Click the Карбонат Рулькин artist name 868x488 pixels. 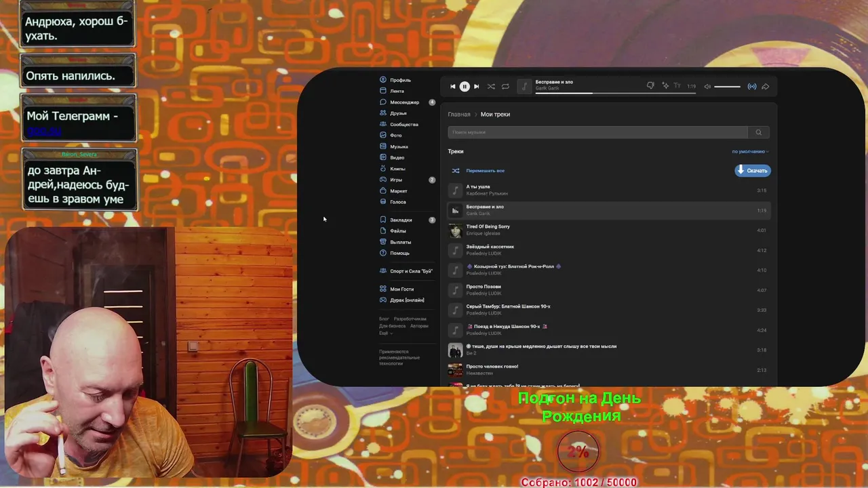pyautogui.click(x=487, y=194)
